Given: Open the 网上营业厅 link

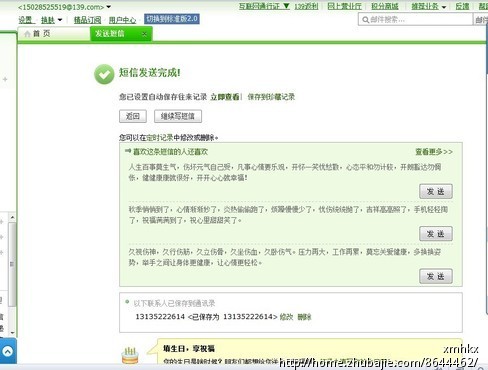Looking at the screenshot, I should tap(344, 6).
